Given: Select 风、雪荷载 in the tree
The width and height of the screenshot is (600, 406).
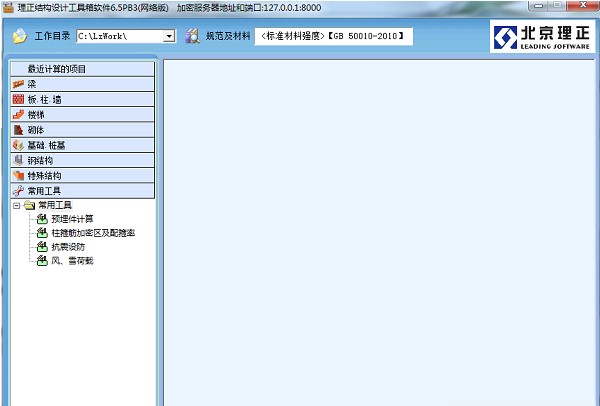Looking at the screenshot, I should pos(72,261).
